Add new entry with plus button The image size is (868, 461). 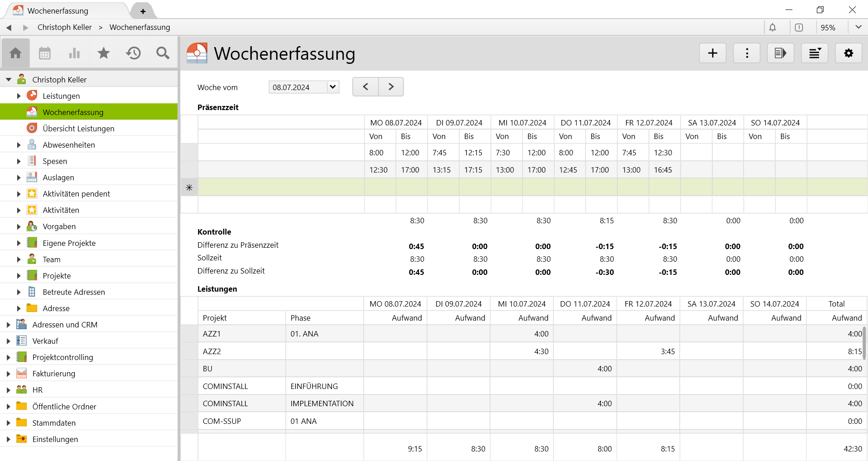click(x=712, y=53)
